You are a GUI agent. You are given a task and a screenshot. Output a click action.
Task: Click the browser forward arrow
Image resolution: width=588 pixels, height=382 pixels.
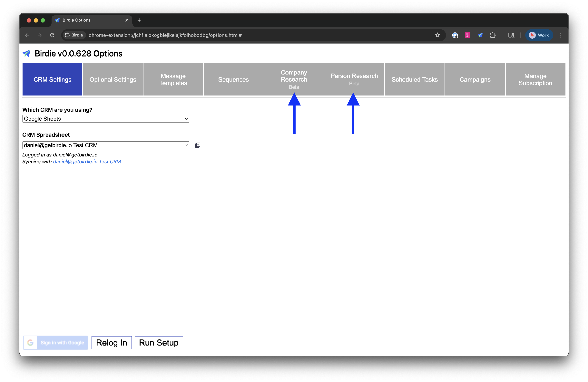[x=40, y=35]
